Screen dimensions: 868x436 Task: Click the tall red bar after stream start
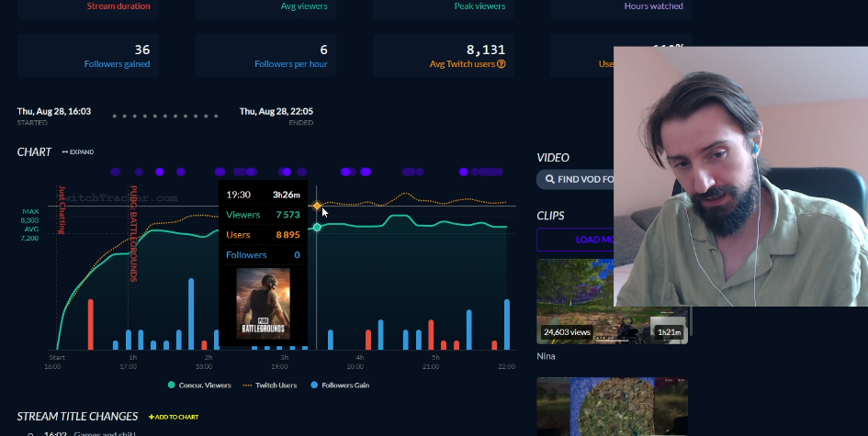tap(91, 324)
